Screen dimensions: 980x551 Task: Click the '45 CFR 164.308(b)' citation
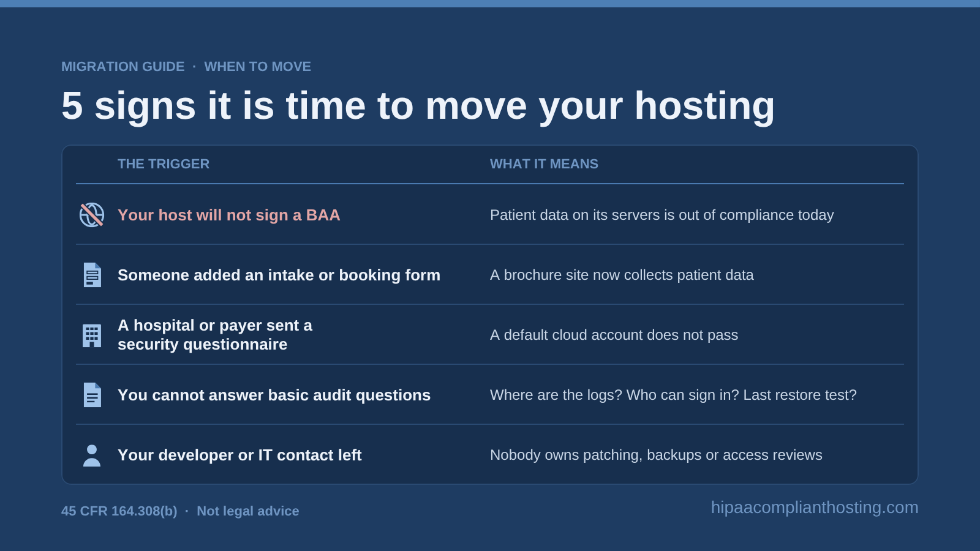[119, 511]
